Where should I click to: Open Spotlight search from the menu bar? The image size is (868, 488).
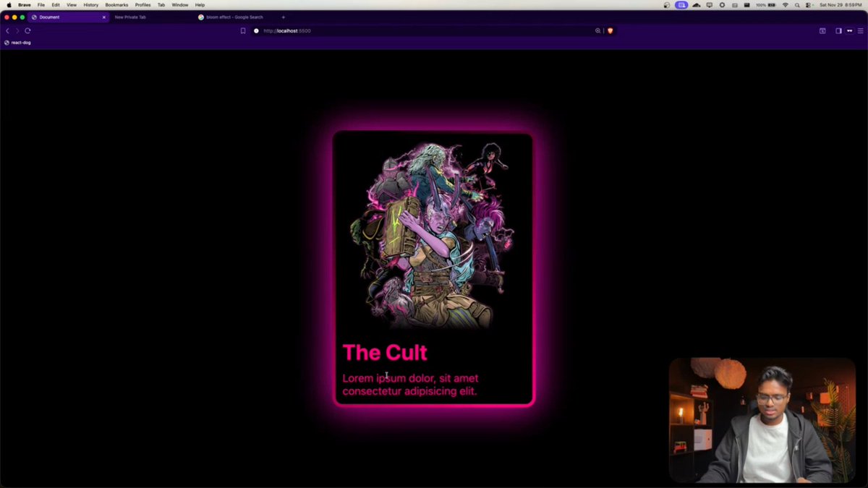pos(797,4)
